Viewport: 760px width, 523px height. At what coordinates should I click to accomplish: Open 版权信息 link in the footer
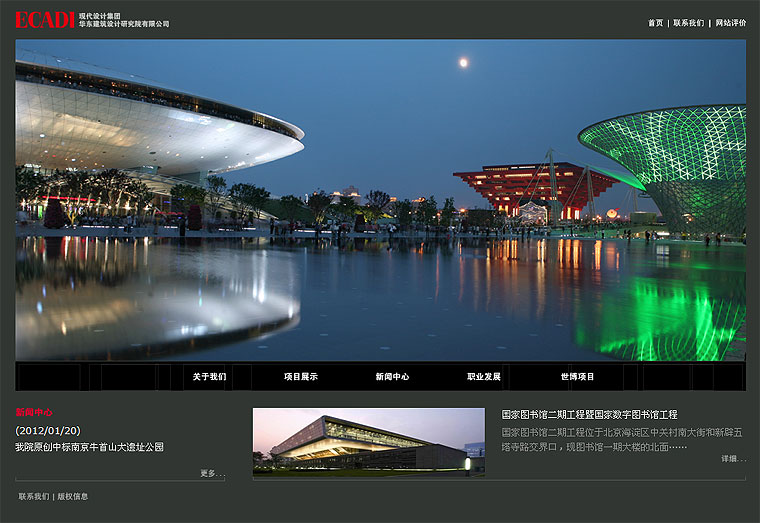click(x=72, y=496)
